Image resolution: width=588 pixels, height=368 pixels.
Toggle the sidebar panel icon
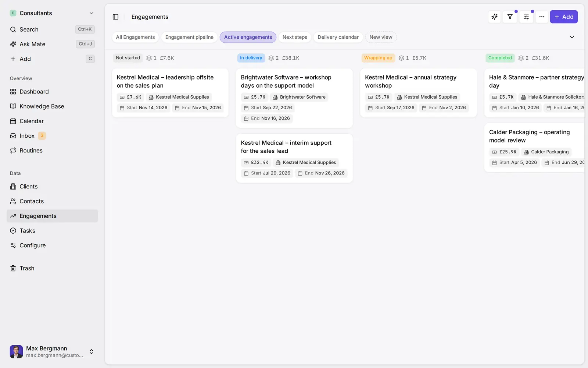(115, 17)
